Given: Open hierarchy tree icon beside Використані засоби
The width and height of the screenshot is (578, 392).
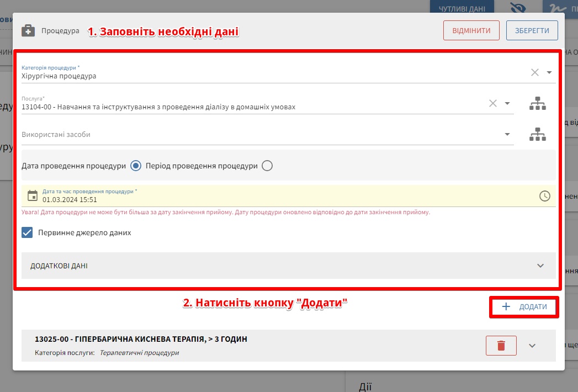Looking at the screenshot, I should [x=537, y=134].
